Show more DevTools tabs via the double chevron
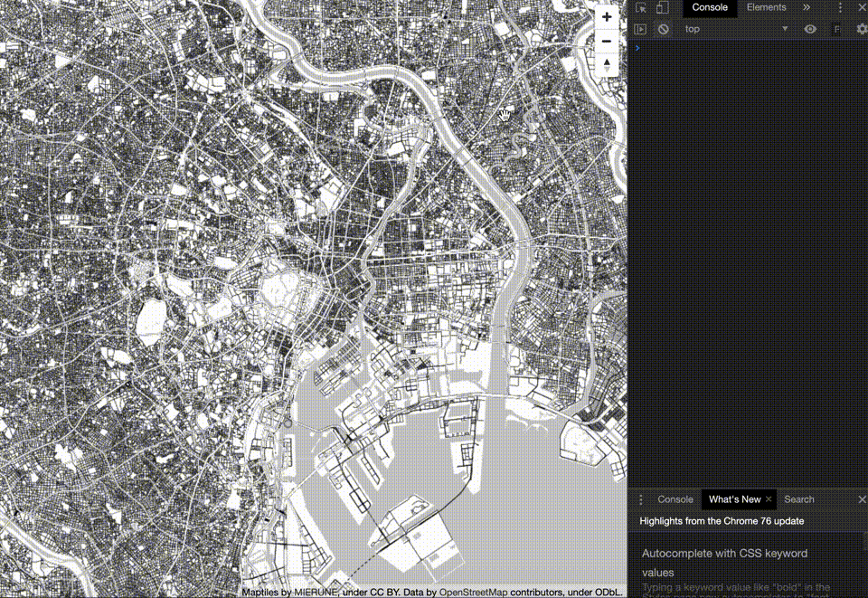This screenshot has height=598, width=868. (807, 7)
